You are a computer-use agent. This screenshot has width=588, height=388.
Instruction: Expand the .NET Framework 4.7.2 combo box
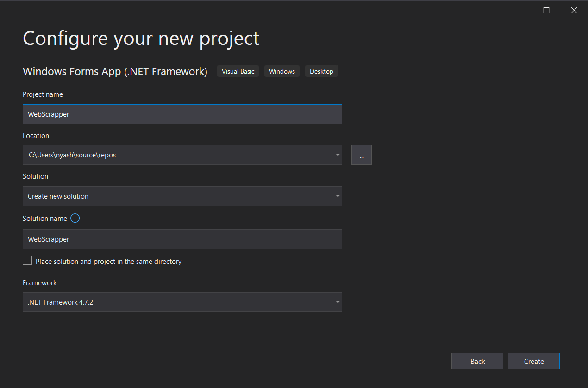182,302
